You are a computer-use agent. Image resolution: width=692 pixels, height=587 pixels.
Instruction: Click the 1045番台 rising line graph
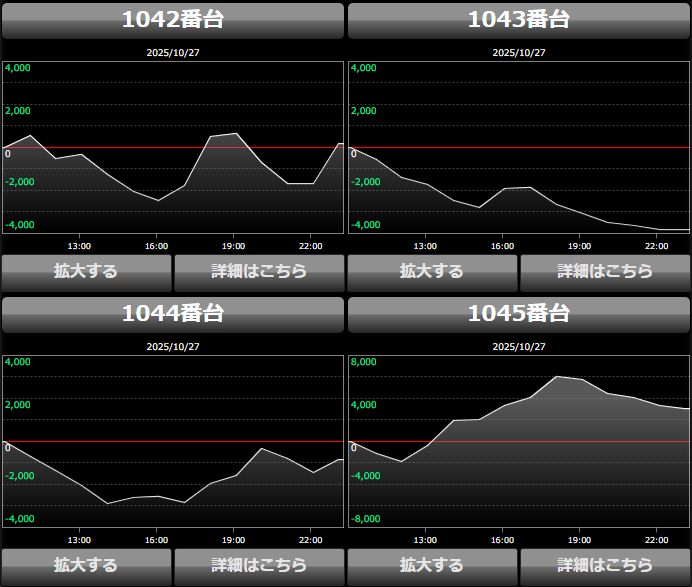[519, 441]
